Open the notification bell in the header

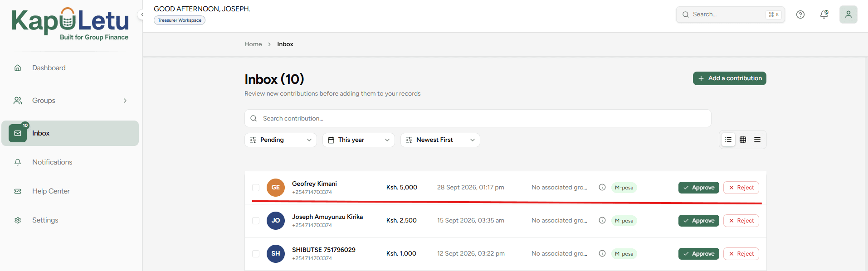click(824, 15)
